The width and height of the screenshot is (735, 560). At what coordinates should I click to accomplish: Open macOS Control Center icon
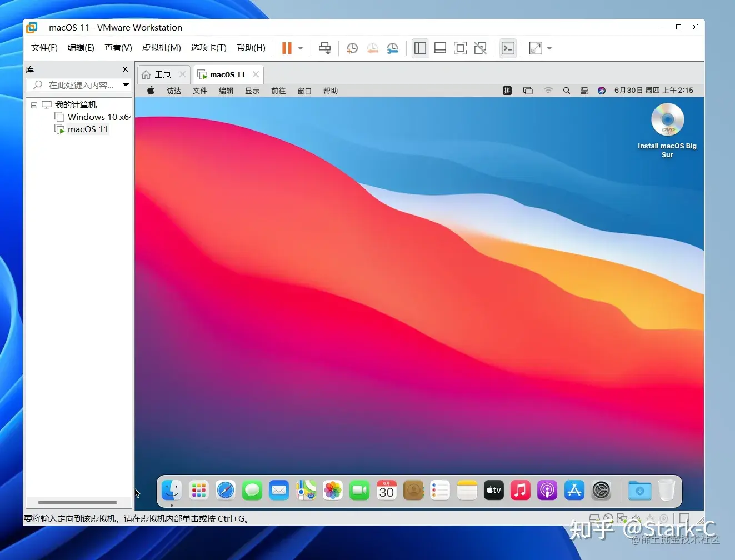[x=584, y=91]
